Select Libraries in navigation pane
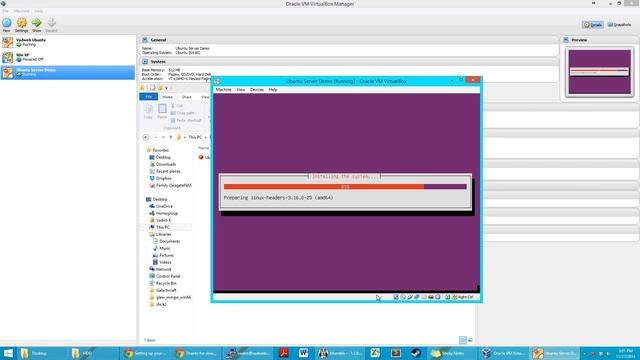Image resolution: width=640 pixels, height=360 pixels. click(x=160, y=234)
